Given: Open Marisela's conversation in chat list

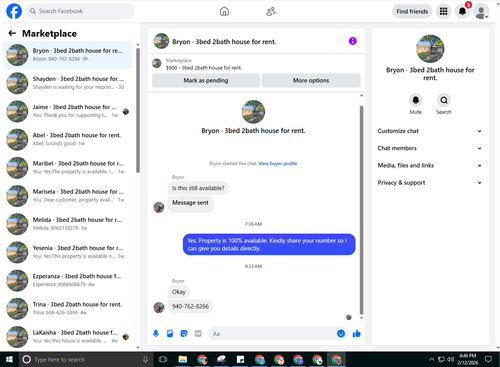Looking at the screenshot, I should click(x=68, y=196).
